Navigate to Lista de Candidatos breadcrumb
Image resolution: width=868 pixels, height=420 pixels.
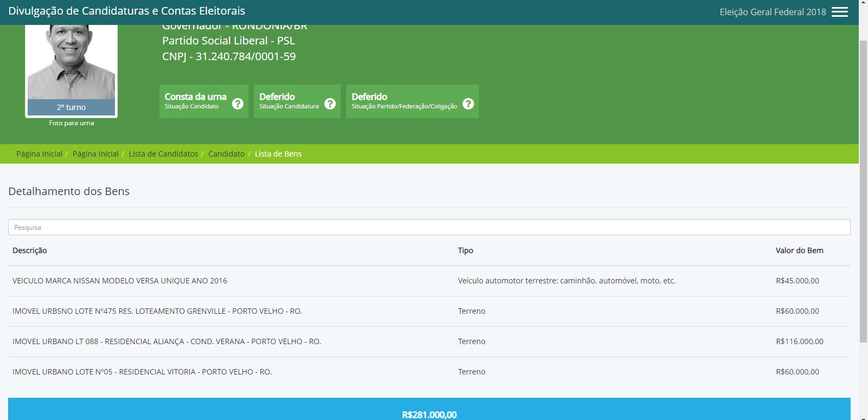(163, 154)
